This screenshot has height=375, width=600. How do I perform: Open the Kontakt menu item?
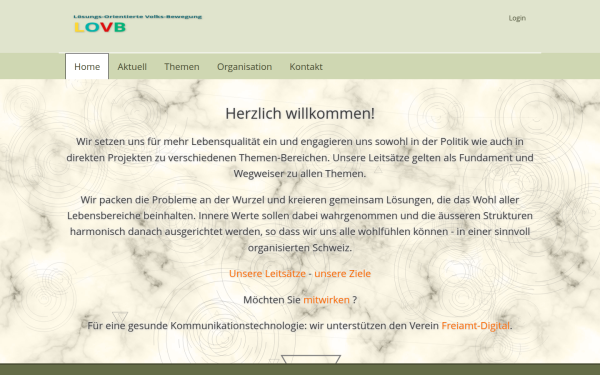coord(306,67)
